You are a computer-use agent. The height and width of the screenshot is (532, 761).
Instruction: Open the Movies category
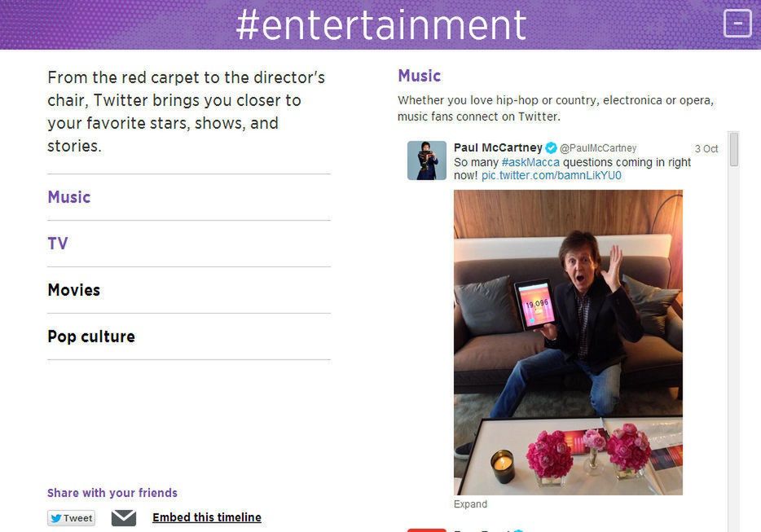pos(74,290)
